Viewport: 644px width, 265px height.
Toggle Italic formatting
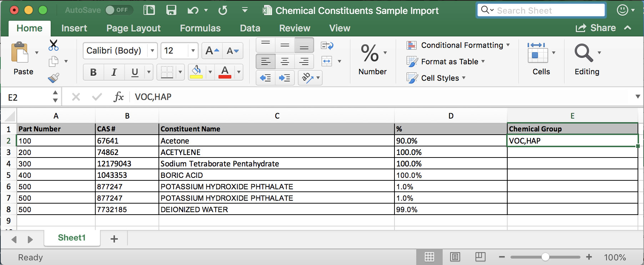[x=114, y=72]
